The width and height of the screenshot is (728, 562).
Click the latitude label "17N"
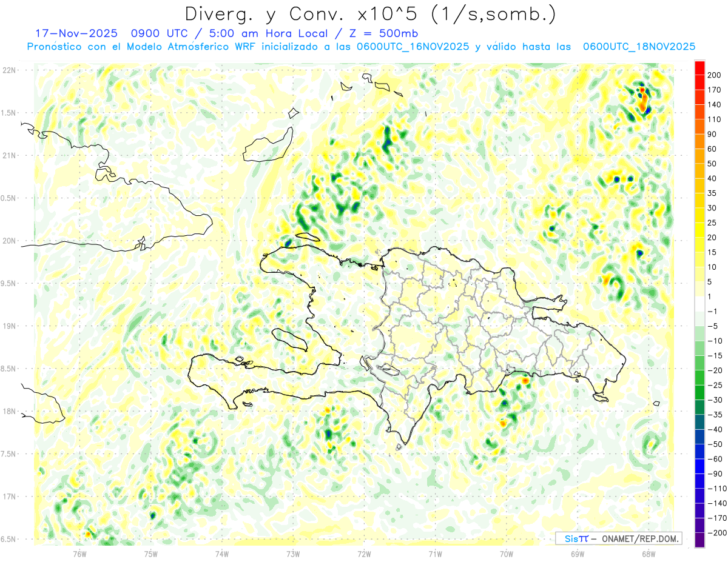[x=8, y=497]
